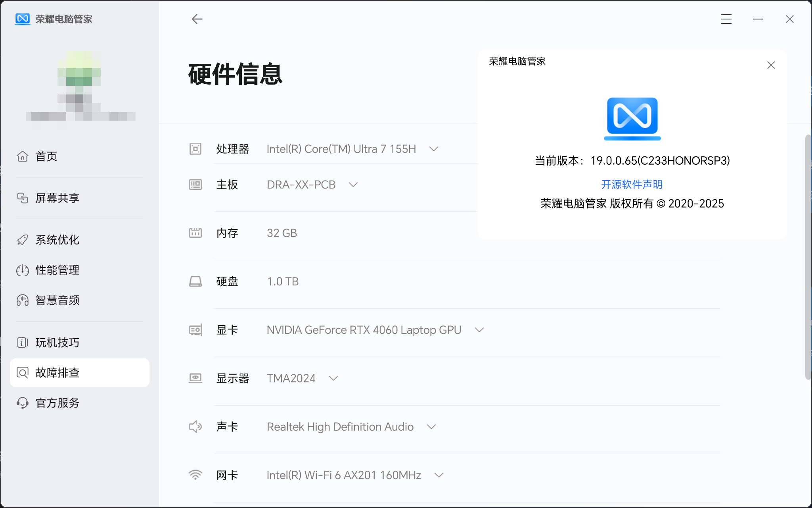This screenshot has width=812, height=508.
Task: Open the 开源软件声明 link
Action: 632,184
